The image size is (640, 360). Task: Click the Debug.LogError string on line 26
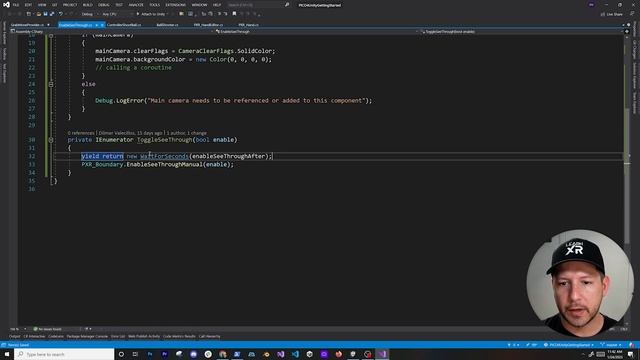(x=256, y=100)
